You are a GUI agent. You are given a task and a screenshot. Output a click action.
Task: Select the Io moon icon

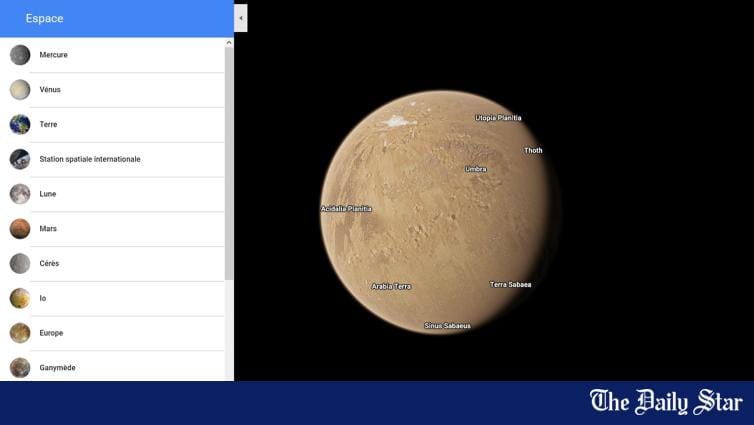(x=20, y=298)
